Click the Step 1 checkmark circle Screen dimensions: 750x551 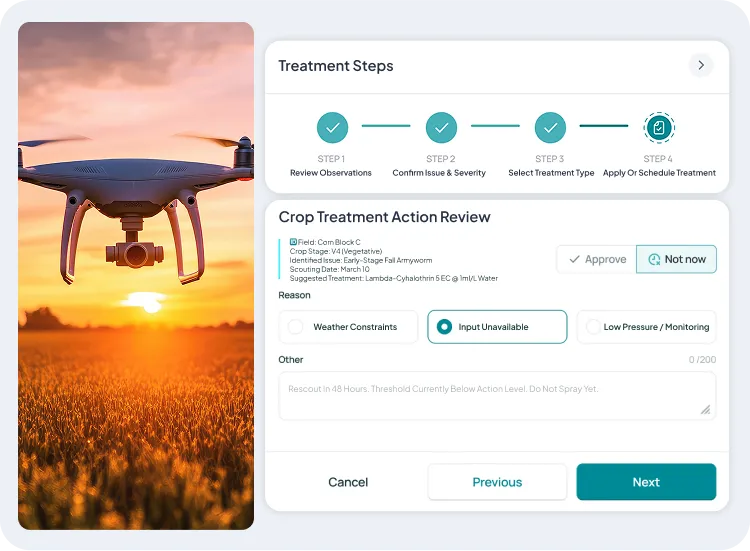[332, 128]
